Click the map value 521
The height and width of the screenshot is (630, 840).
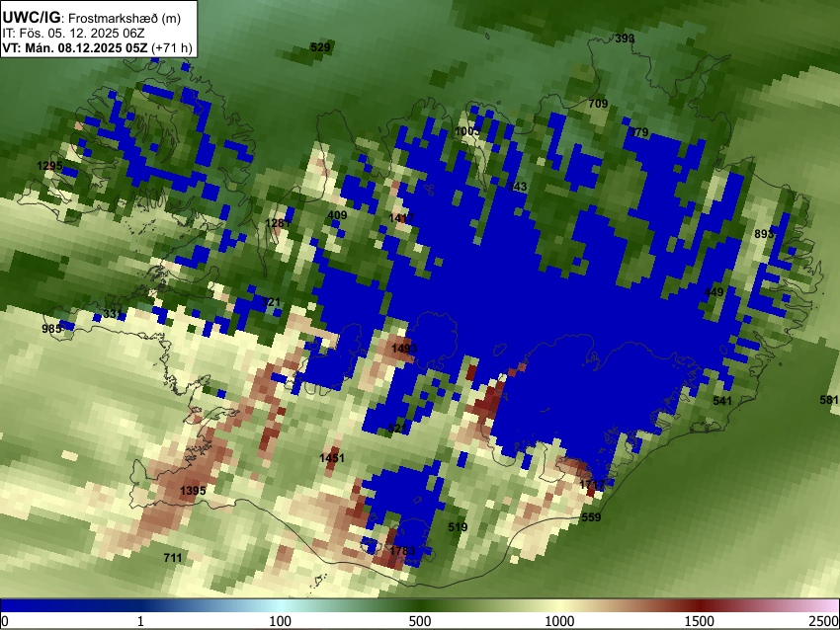click(397, 429)
